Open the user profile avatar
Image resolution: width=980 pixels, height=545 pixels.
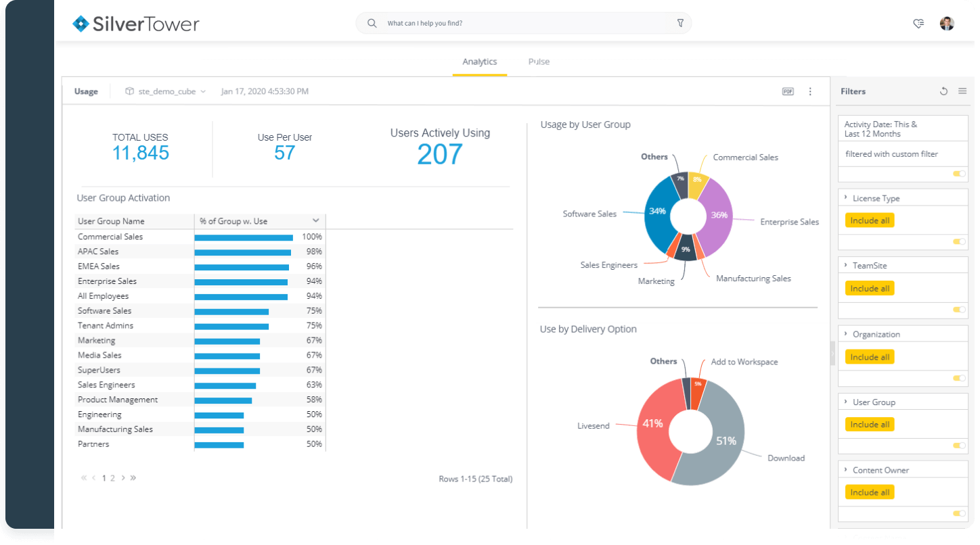[x=947, y=24]
